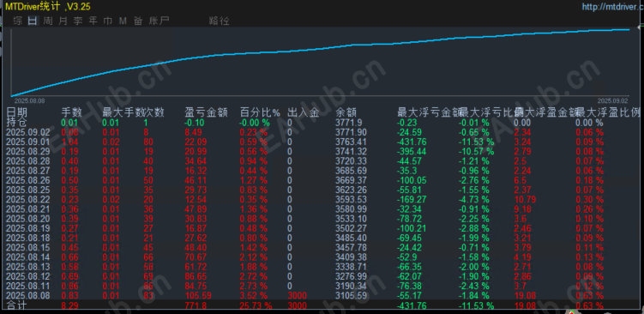Click the 出入金 column header
This screenshot has height=314, width=644.
304,112
